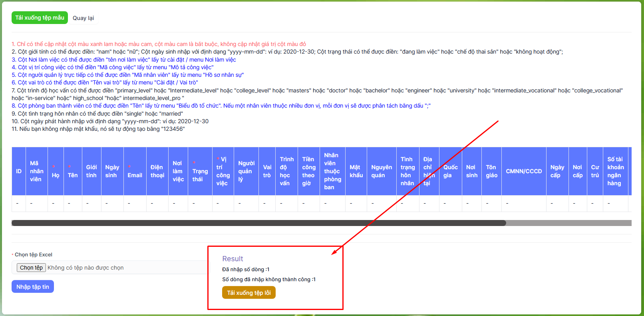Click the Giới tính column header
This screenshot has height=316, width=644.
click(x=91, y=171)
